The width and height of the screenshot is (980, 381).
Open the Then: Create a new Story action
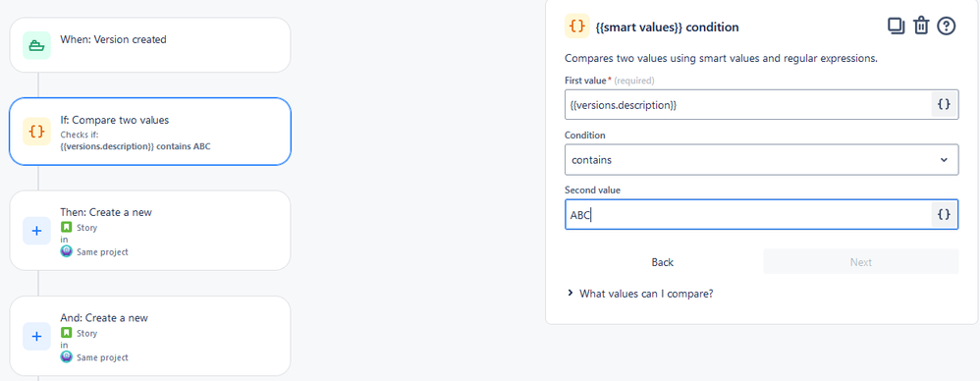click(x=150, y=231)
